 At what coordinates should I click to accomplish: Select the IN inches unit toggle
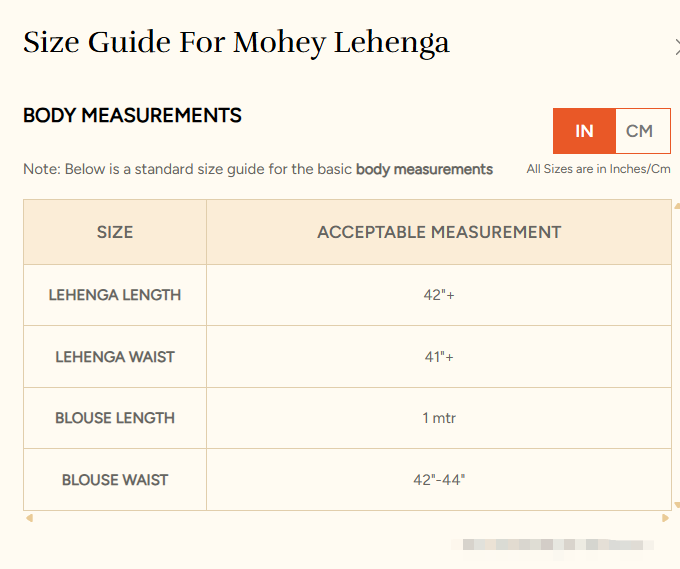584,131
